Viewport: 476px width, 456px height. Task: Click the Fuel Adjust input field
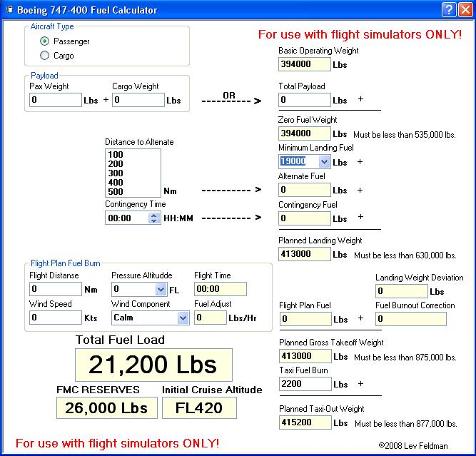pyautogui.click(x=211, y=318)
